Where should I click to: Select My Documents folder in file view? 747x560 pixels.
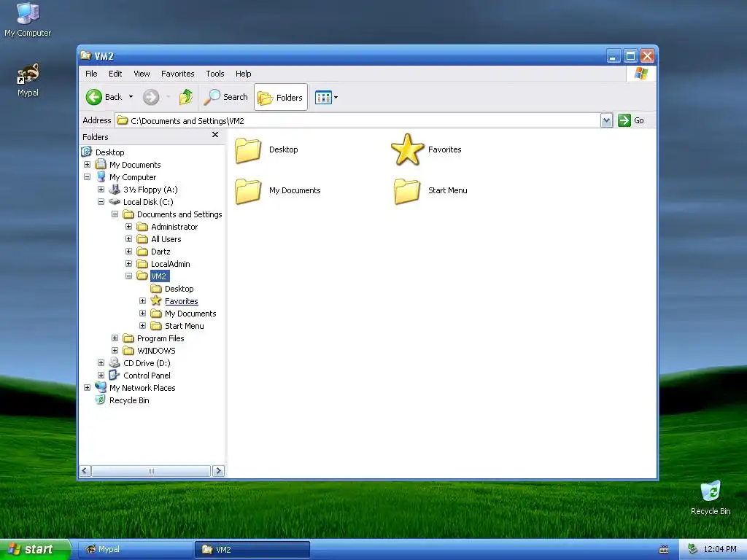[x=278, y=190]
